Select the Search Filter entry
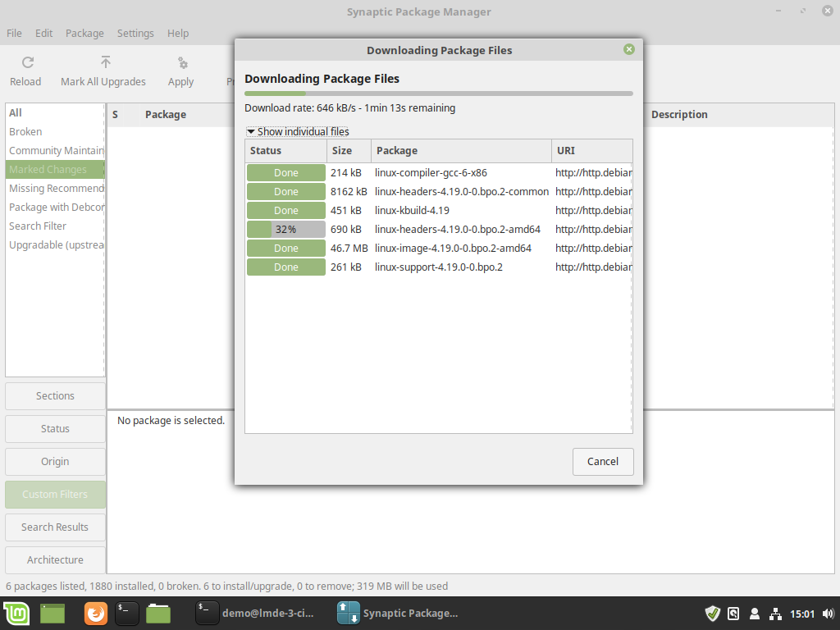The height and width of the screenshot is (630, 840). [55, 226]
